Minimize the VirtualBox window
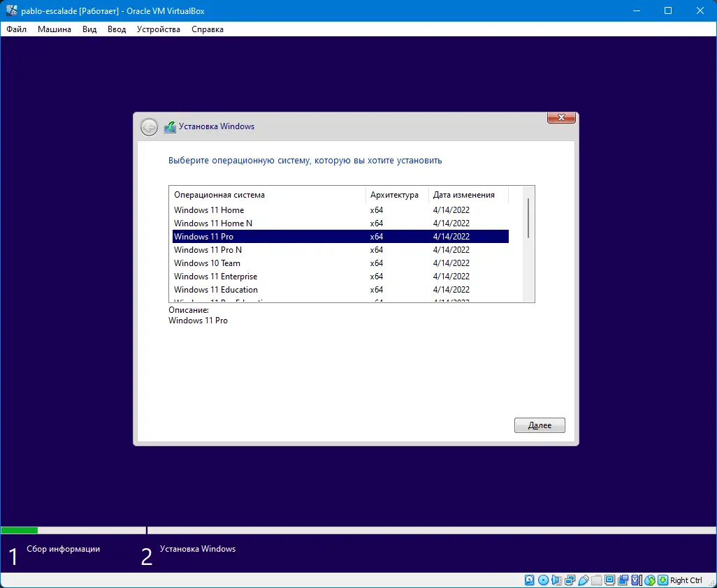Screen dimensions: 717x588 (636, 10)
